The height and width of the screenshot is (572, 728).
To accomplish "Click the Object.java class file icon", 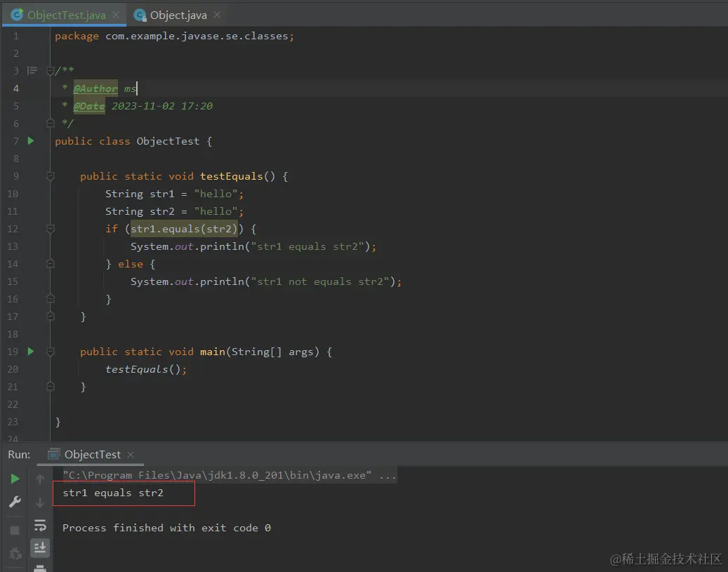I will pyautogui.click(x=140, y=15).
